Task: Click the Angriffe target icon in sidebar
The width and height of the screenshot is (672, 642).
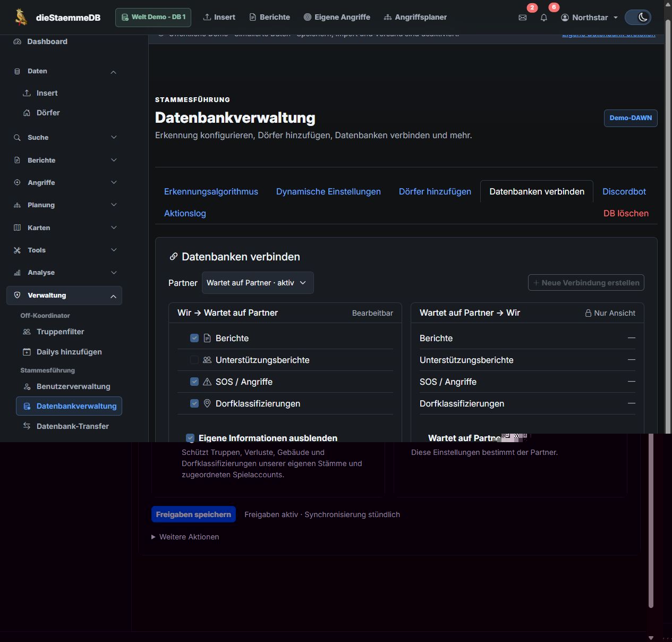Action: click(17, 183)
